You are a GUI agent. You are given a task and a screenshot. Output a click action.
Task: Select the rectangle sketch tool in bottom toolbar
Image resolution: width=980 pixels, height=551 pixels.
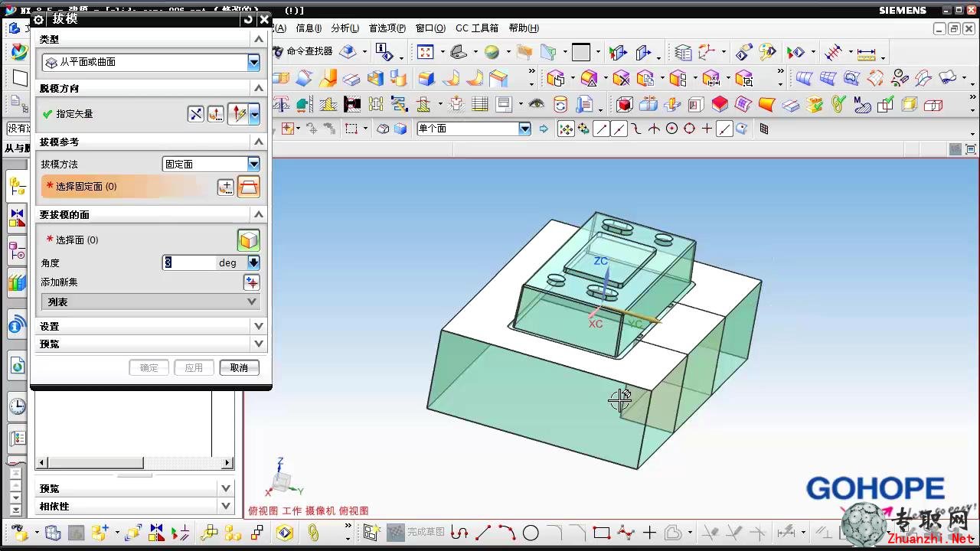click(x=601, y=533)
